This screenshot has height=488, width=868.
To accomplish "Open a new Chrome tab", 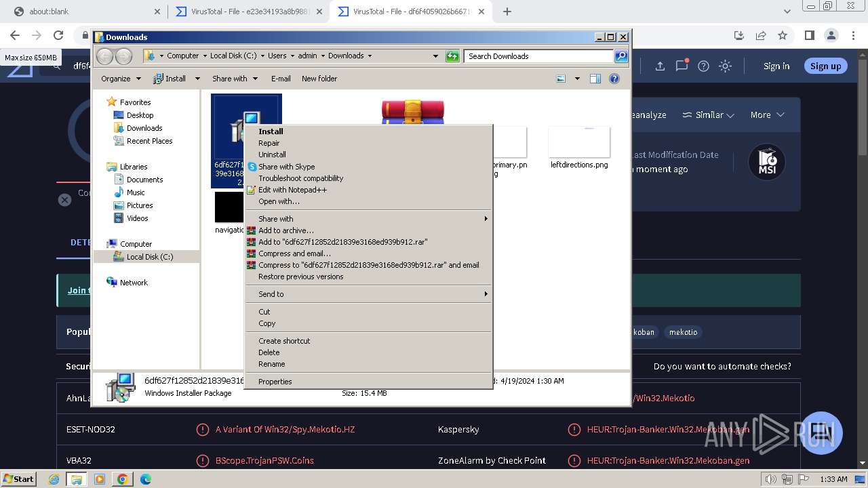I will [x=507, y=12].
